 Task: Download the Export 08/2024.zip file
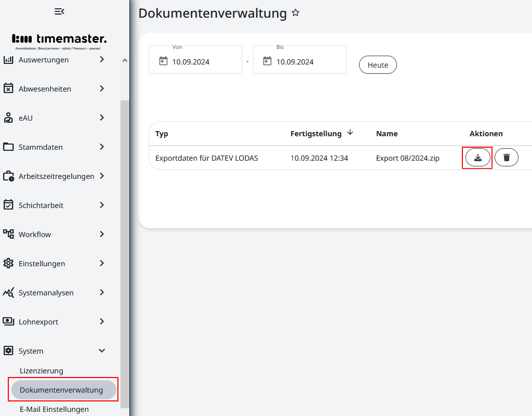pyautogui.click(x=477, y=158)
